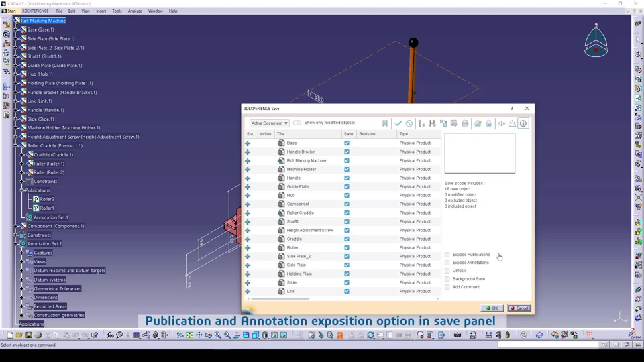644x362 pixels.
Task: Enable the Expose Annotations checkbox
Action: 447,263
